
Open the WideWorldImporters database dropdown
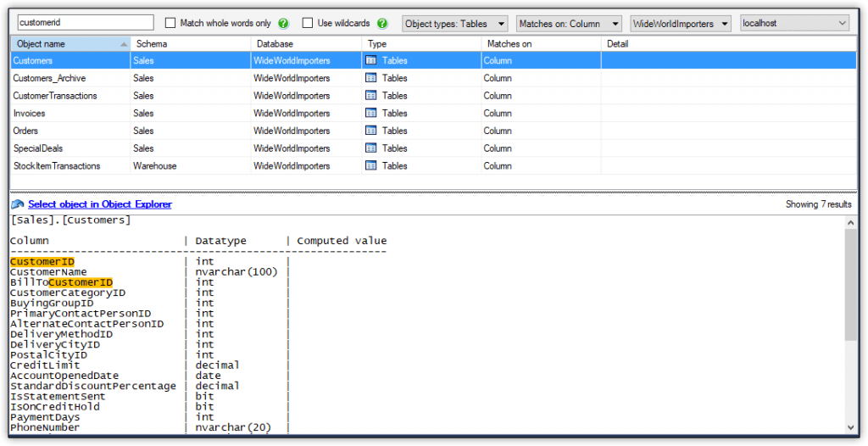pyautogui.click(x=681, y=24)
